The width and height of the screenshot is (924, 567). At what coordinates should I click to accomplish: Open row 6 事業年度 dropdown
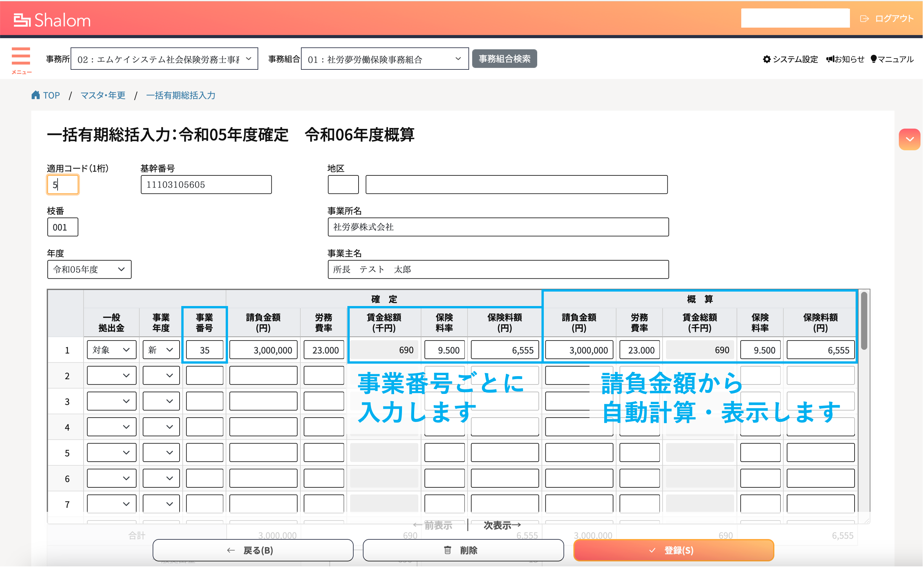[x=161, y=478]
